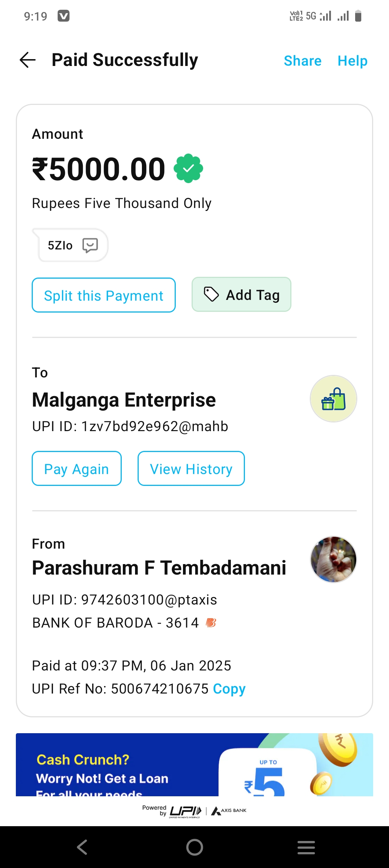Open the 5ZIo payment note message icon
Viewport: 389px width, 868px height.
tap(90, 245)
